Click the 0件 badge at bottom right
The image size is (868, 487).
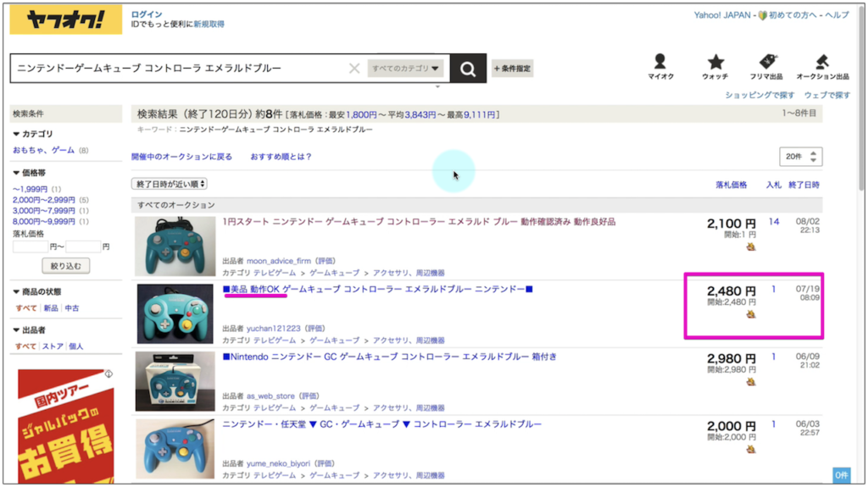[x=842, y=475]
